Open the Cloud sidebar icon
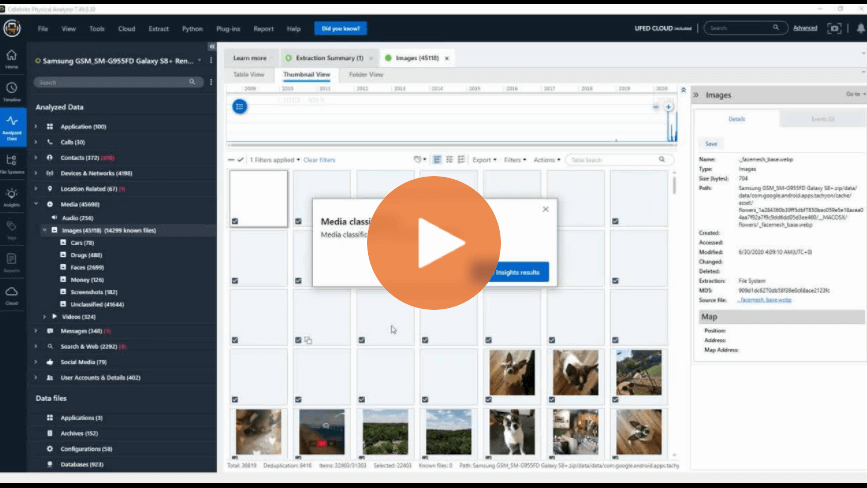 pyautogui.click(x=12, y=295)
